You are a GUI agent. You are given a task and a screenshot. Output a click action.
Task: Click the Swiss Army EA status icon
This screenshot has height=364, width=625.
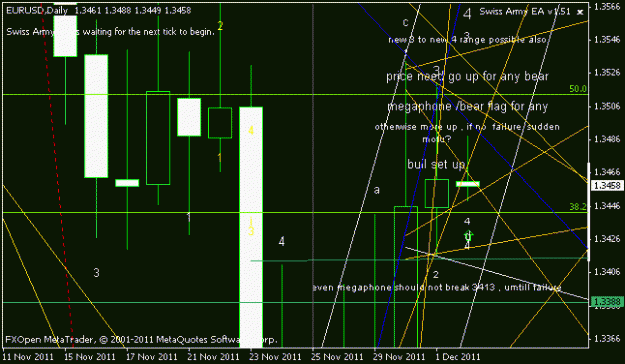click(x=580, y=12)
